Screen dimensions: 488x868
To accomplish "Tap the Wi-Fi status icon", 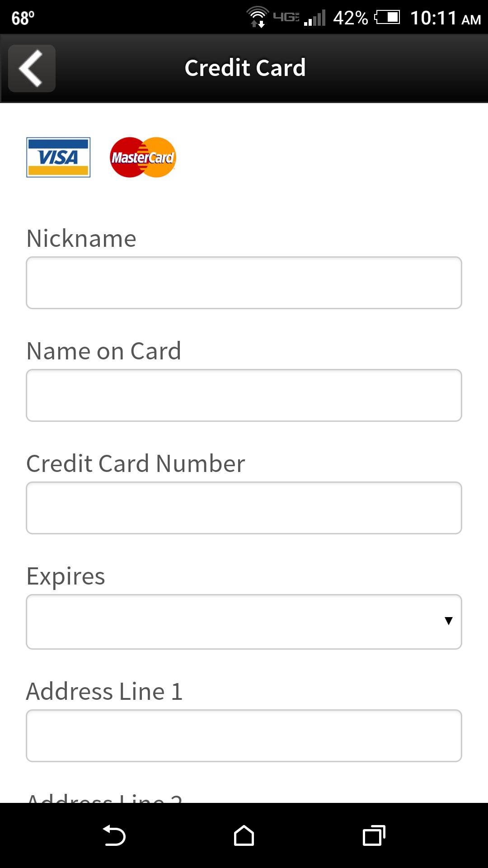I will (x=258, y=17).
